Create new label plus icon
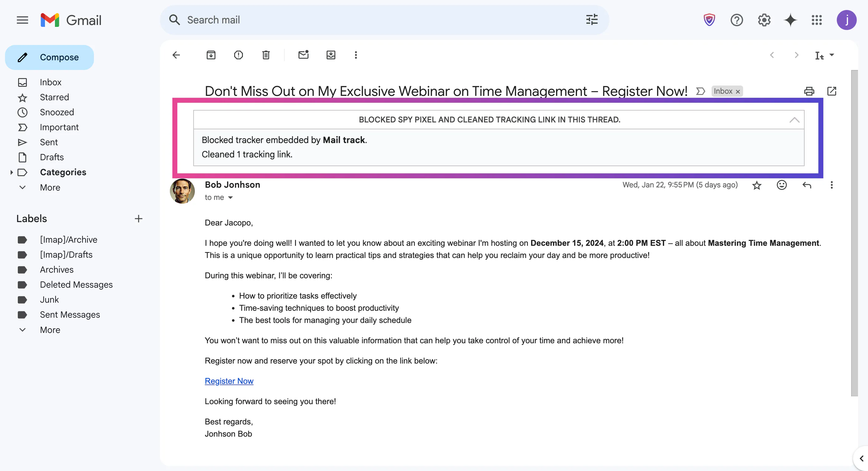Viewport: 868px width, 471px height. (x=139, y=218)
